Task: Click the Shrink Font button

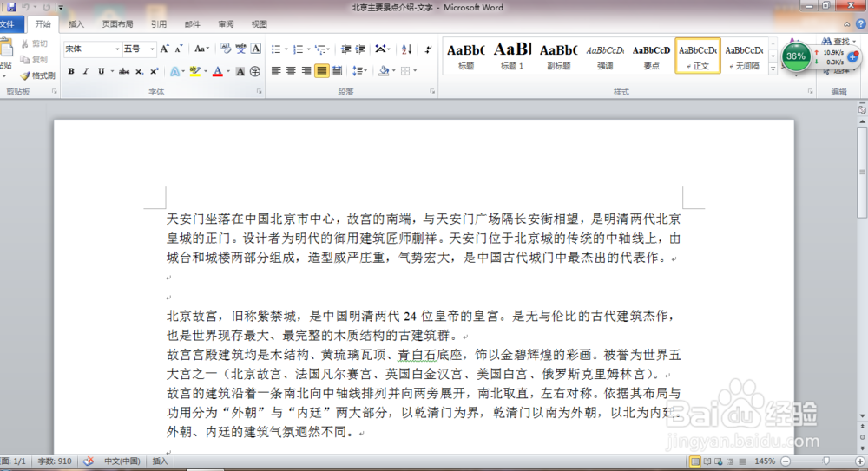Action: coord(178,49)
